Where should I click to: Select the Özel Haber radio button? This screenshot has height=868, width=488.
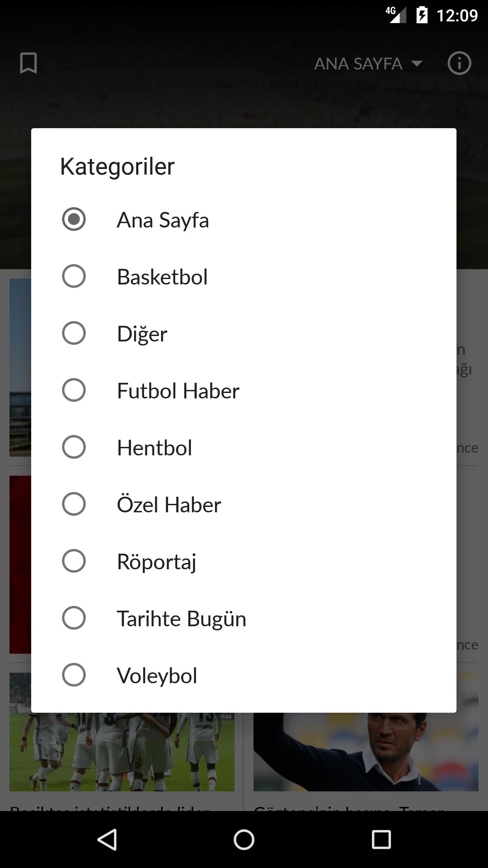[74, 504]
